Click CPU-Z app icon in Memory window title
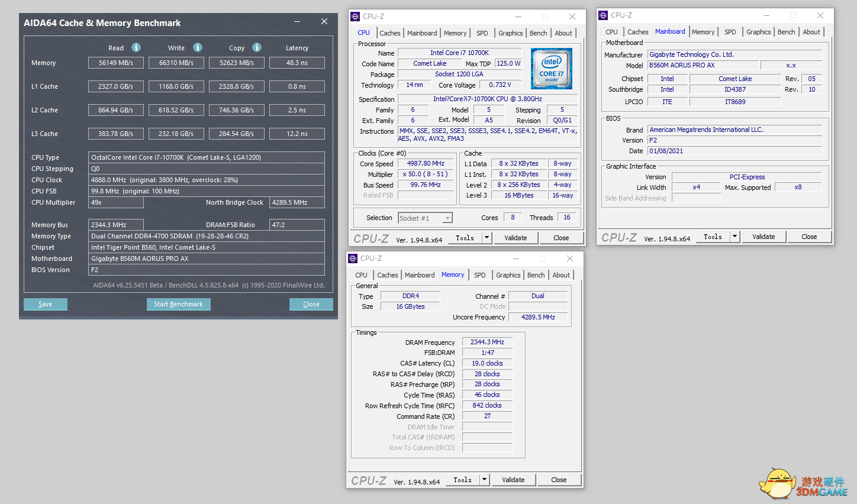This screenshot has width=857, height=504. pyautogui.click(x=352, y=259)
